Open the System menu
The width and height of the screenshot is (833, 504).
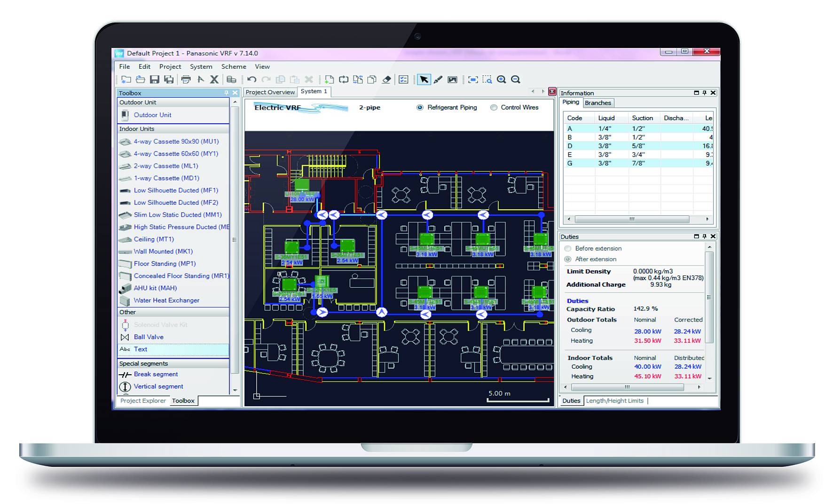tap(201, 66)
